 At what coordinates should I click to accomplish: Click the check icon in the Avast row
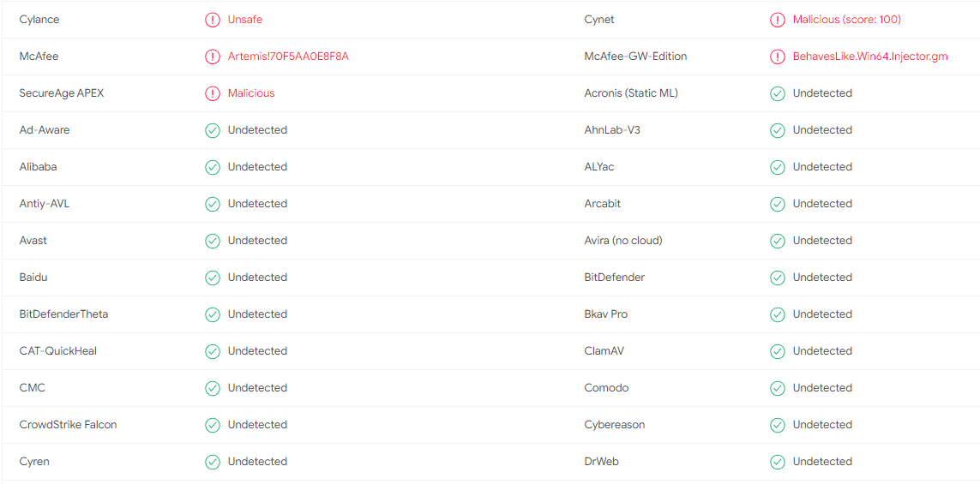(x=213, y=241)
